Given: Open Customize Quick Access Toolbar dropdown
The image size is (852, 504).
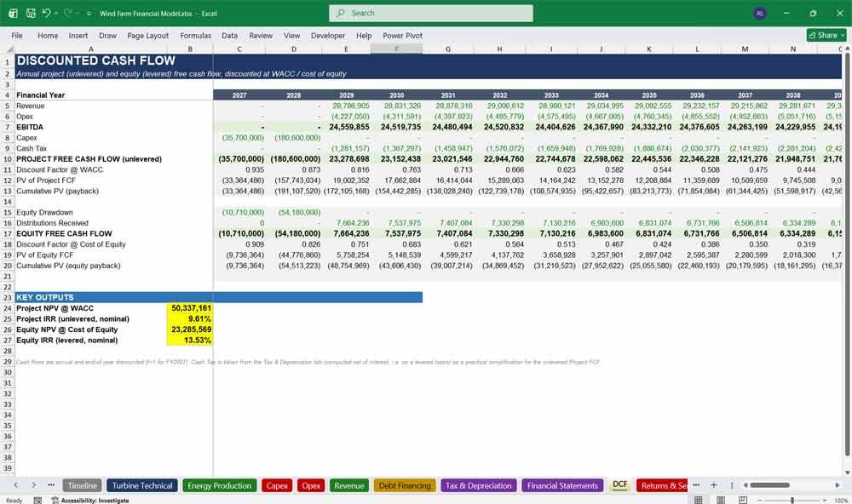Looking at the screenshot, I should tap(89, 13).
